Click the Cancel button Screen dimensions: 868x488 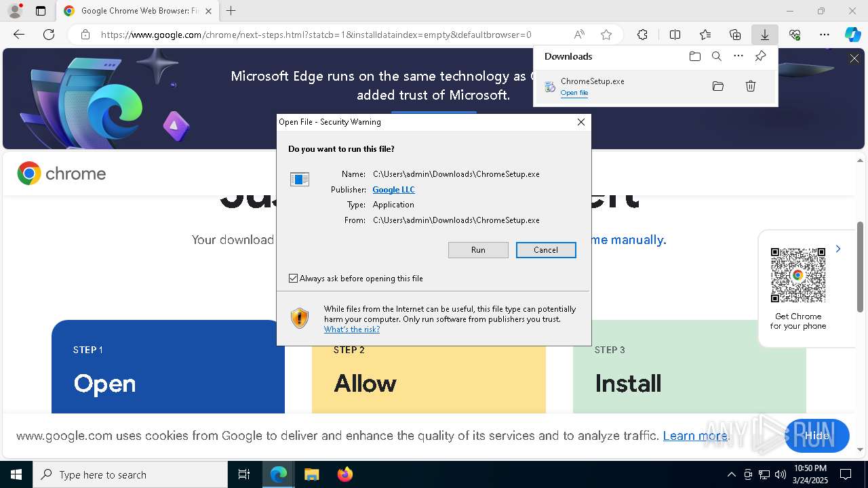pos(546,250)
